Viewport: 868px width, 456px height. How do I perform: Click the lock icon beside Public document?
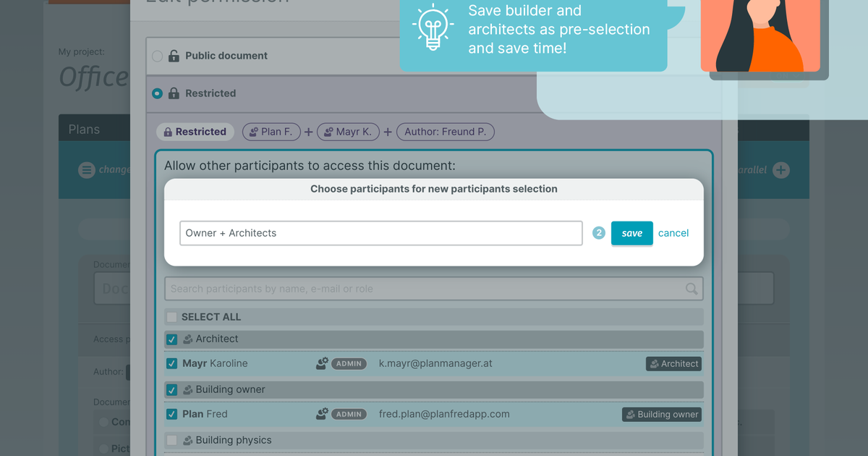pyautogui.click(x=172, y=55)
